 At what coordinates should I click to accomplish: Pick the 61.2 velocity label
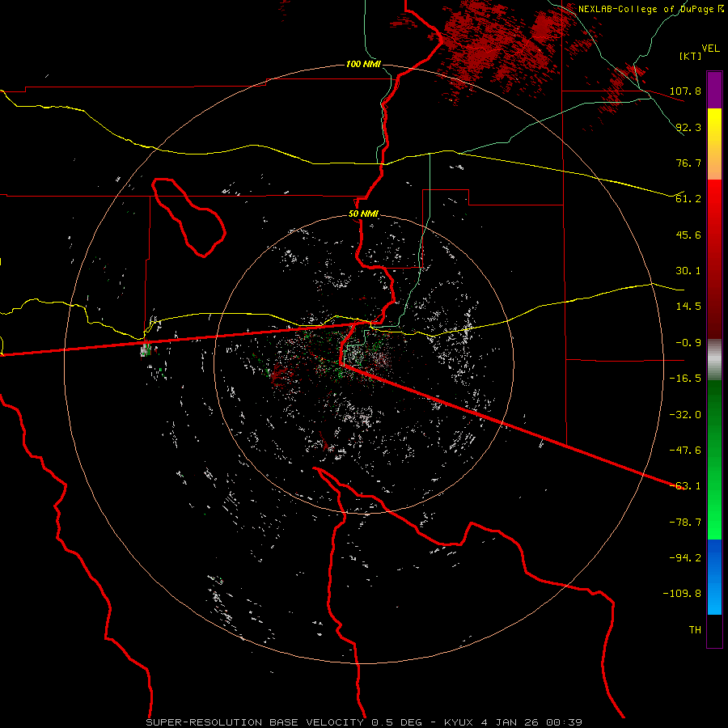click(x=688, y=199)
